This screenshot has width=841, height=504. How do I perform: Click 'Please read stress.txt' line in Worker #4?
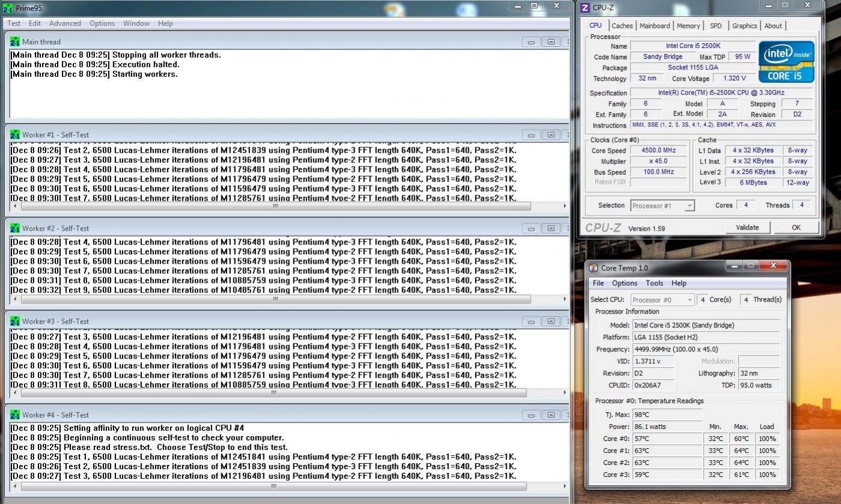[x=149, y=448]
